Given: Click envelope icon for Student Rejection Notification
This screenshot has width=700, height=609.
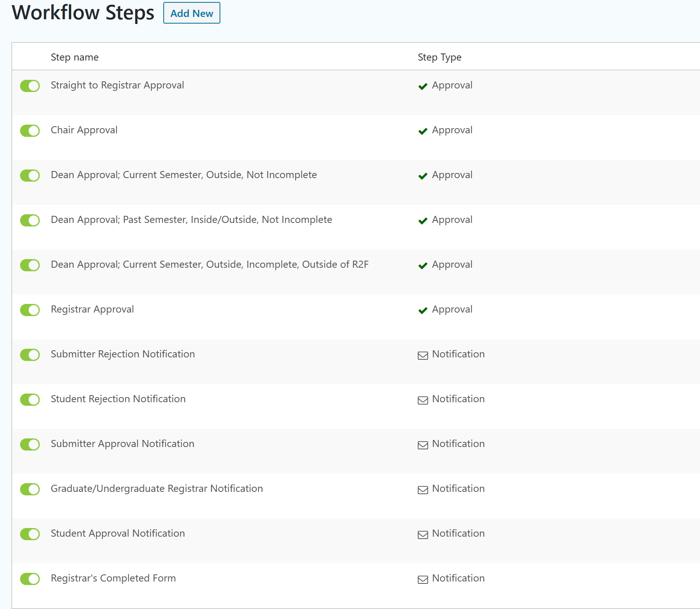Looking at the screenshot, I should click(423, 400).
